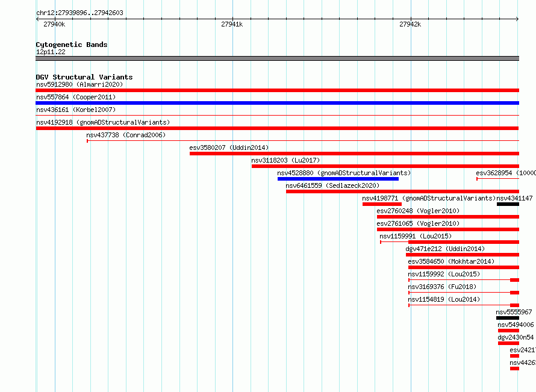The image size is (536, 392).
Task: Click the esv2761065 (Vogler2010) label
Action: click(418, 223)
